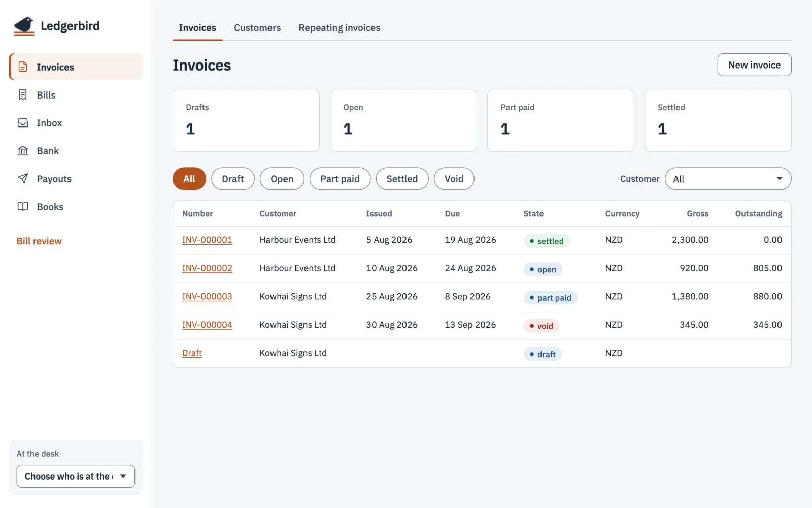Filter invoices by Settled
This screenshot has height=508, width=812.
[x=402, y=179]
